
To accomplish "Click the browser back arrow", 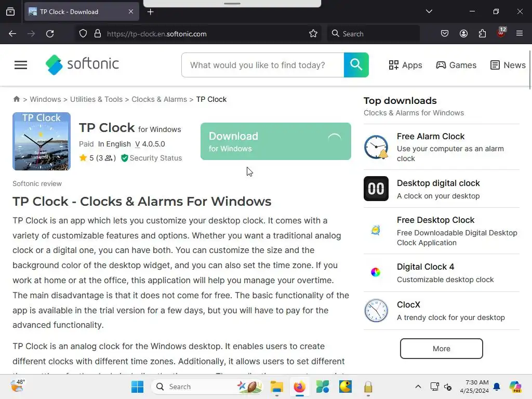I will click(x=12, y=34).
